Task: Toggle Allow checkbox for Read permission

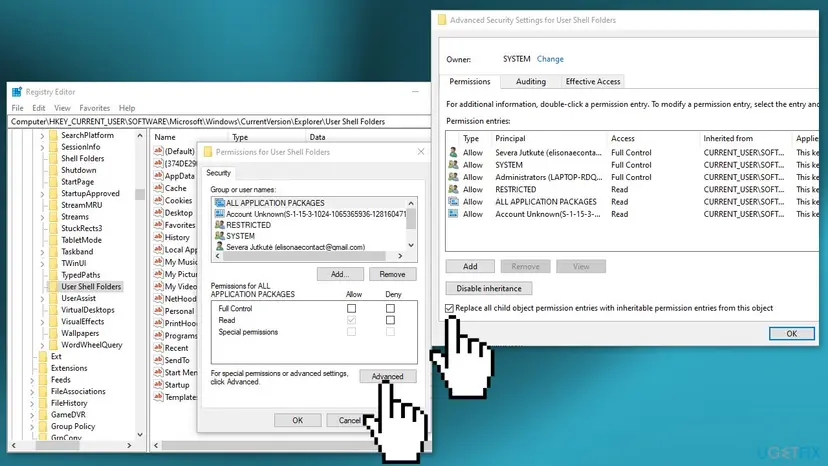Action: point(352,320)
